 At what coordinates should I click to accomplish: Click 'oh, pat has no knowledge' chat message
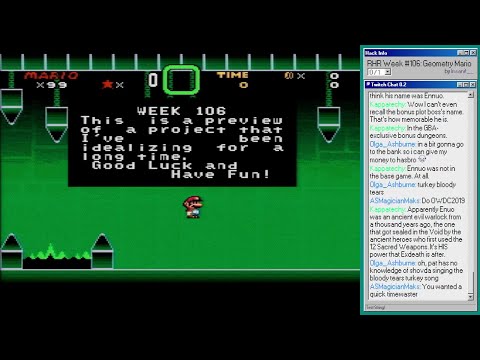click(416, 270)
